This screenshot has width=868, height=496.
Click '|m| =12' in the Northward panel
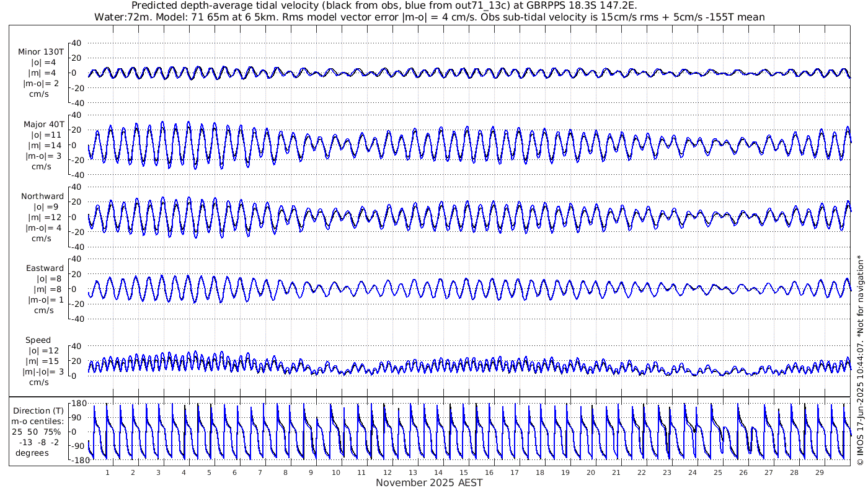pos(46,217)
